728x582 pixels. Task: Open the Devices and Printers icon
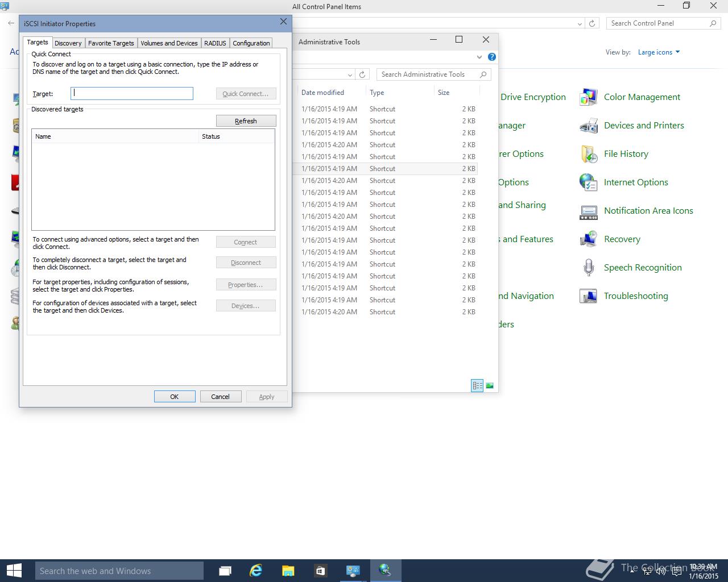[588, 126]
